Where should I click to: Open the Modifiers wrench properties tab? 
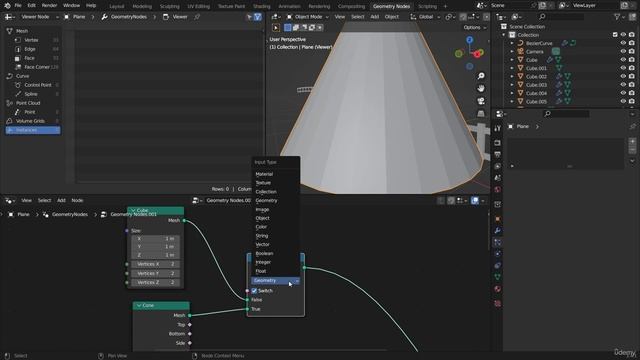click(x=497, y=231)
